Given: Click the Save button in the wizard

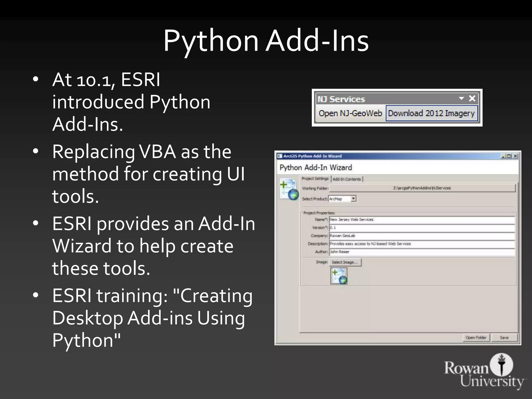Looking at the screenshot, I should (504, 338).
